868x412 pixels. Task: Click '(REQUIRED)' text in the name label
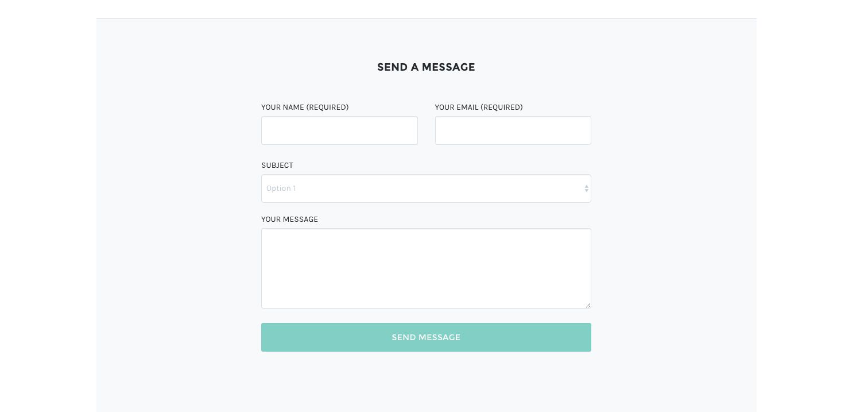point(327,107)
